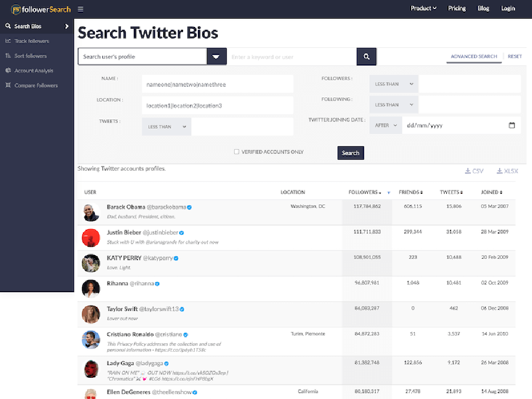
Task: Focus the NAME input field
Action: coord(218,84)
